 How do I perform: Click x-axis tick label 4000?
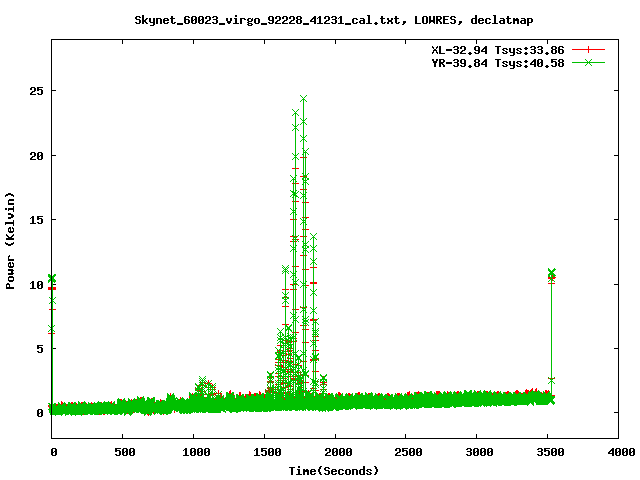[621, 452]
